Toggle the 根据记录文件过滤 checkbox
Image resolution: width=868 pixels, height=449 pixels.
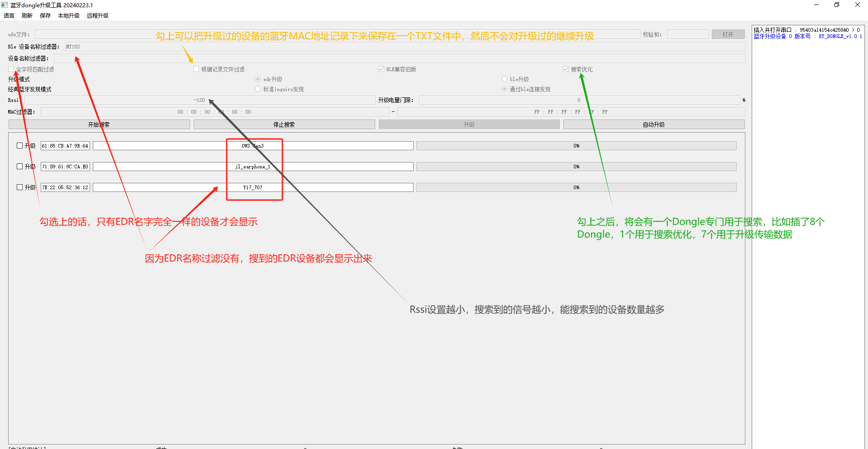[196, 69]
